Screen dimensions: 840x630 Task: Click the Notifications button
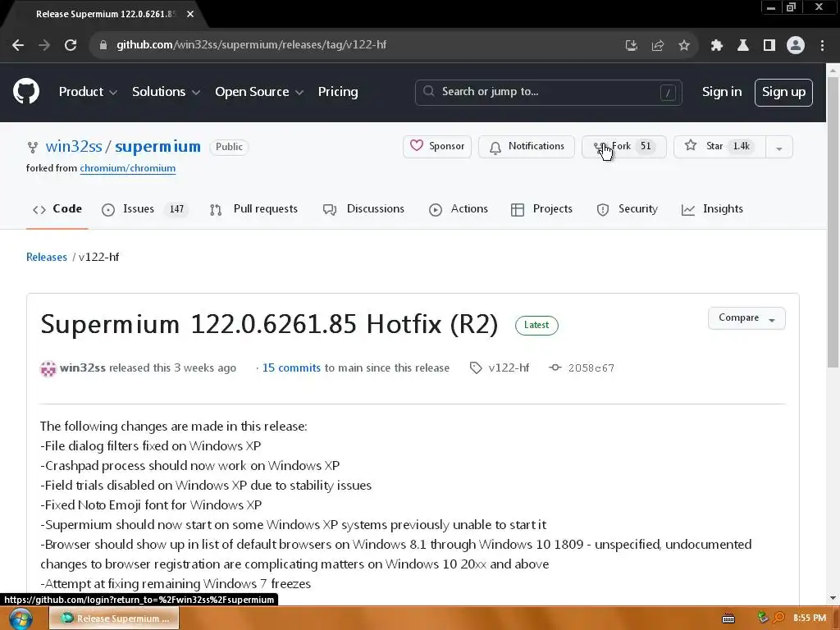pos(527,146)
